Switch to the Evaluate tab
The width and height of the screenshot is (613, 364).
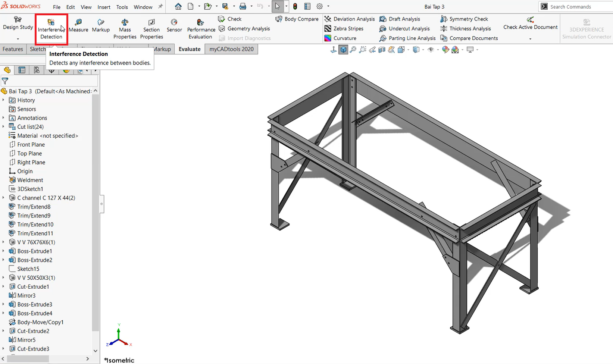pos(190,49)
